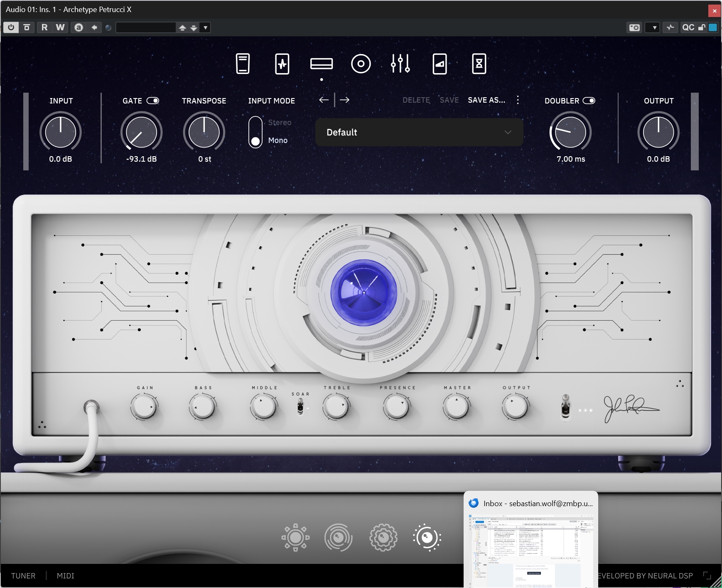This screenshot has height=588, width=722.
Task: Click the amp GAIN knob
Action: (144, 407)
